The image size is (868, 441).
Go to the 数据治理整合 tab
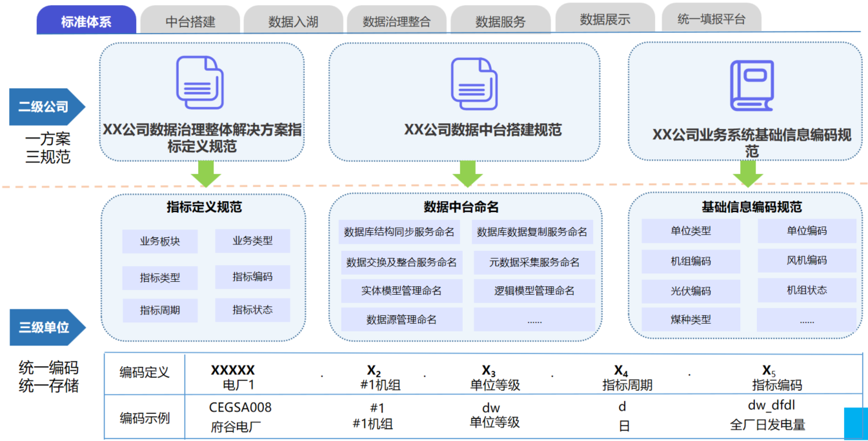pyautogui.click(x=396, y=21)
